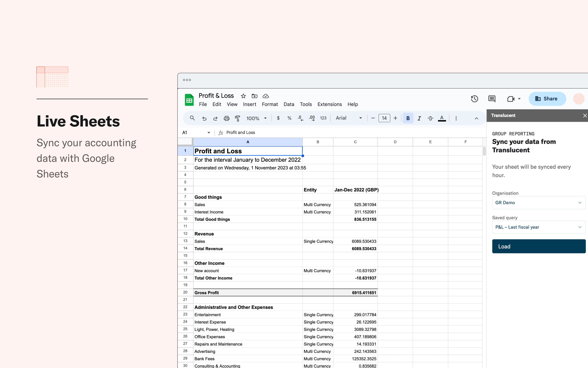588x368 pixels.
Task: Increase decimal places
Action: click(x=312, y=118)
